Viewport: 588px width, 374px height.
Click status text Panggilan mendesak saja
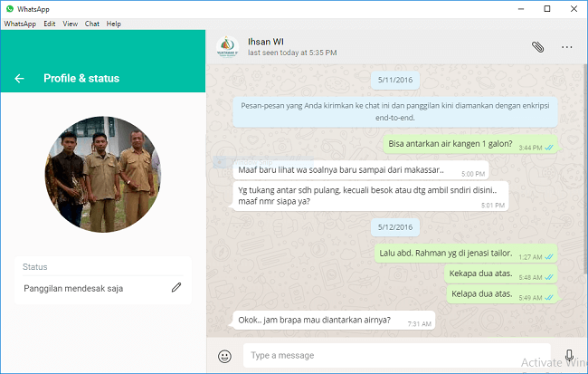pyautogui.click(x=73, y=288)
